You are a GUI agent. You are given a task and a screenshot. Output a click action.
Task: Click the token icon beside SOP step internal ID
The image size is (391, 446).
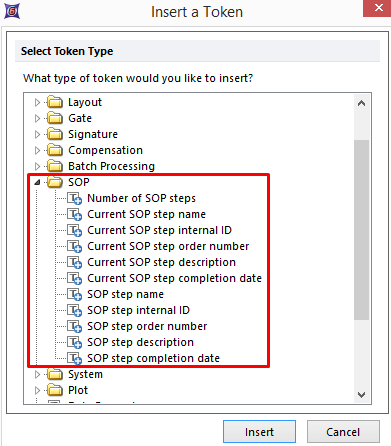tap(74, 310)
